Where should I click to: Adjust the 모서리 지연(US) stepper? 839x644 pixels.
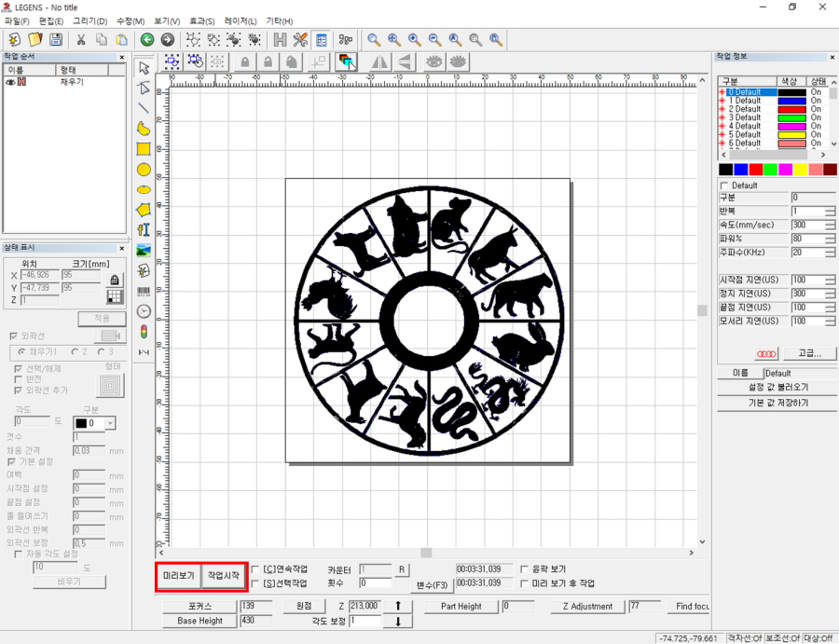(x=830, y=321)
